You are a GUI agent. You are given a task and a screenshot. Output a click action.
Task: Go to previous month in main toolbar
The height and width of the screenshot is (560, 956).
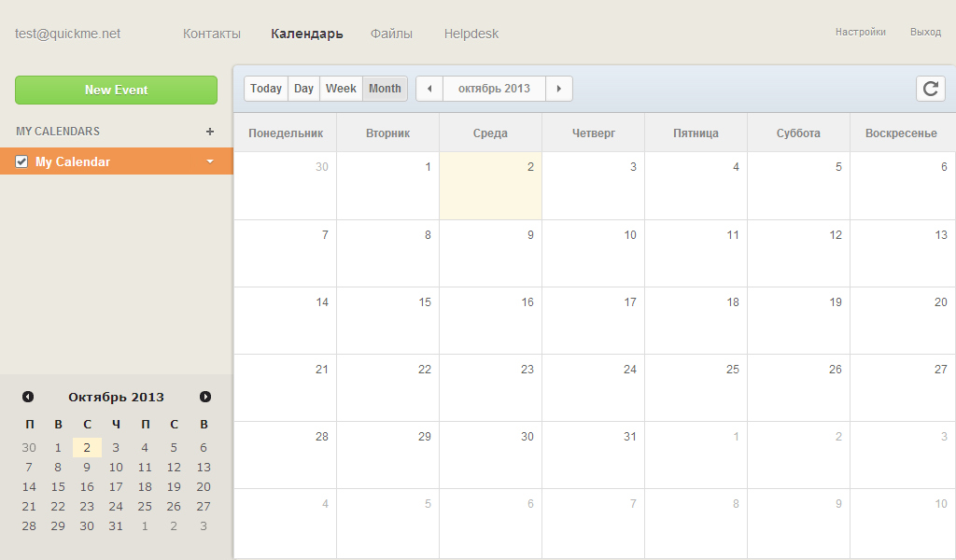click(x=429, y=89)
